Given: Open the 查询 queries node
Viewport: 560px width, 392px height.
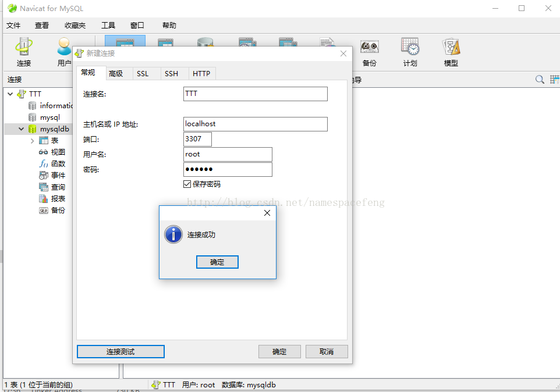Looking at the screenshot, I should (x=58, y=187).
